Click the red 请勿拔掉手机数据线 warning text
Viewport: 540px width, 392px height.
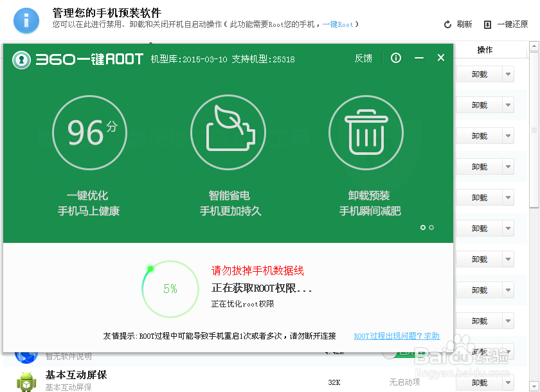(258, 271)
